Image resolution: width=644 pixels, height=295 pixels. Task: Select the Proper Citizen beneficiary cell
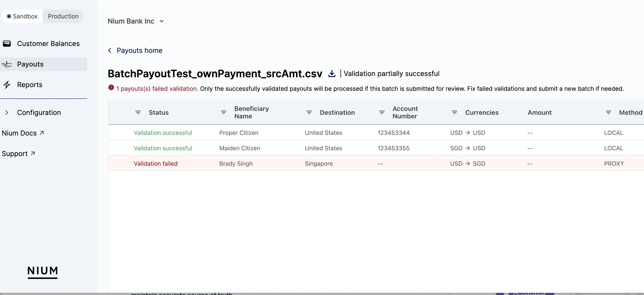pyautogui.click(x=239, y=133)
